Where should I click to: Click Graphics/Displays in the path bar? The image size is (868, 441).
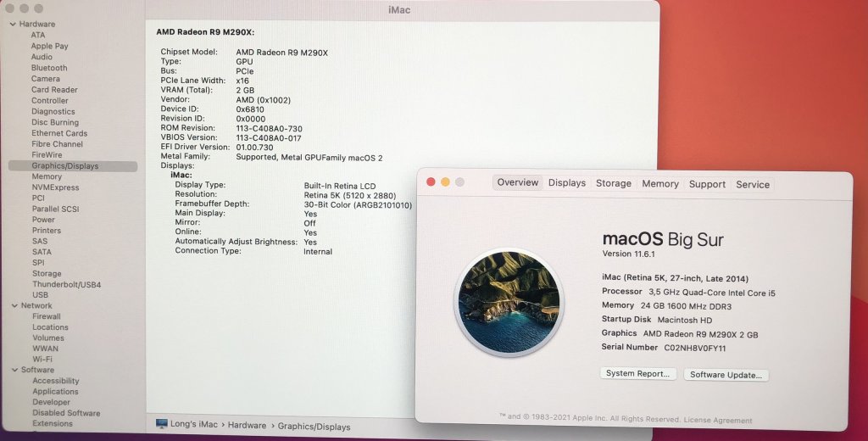coord(314,427)
